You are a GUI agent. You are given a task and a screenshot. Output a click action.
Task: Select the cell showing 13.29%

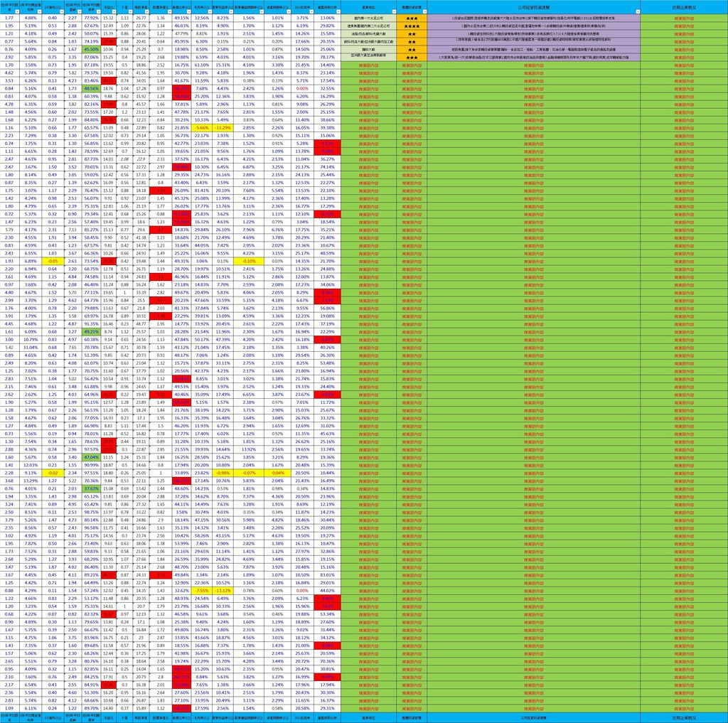30,481
